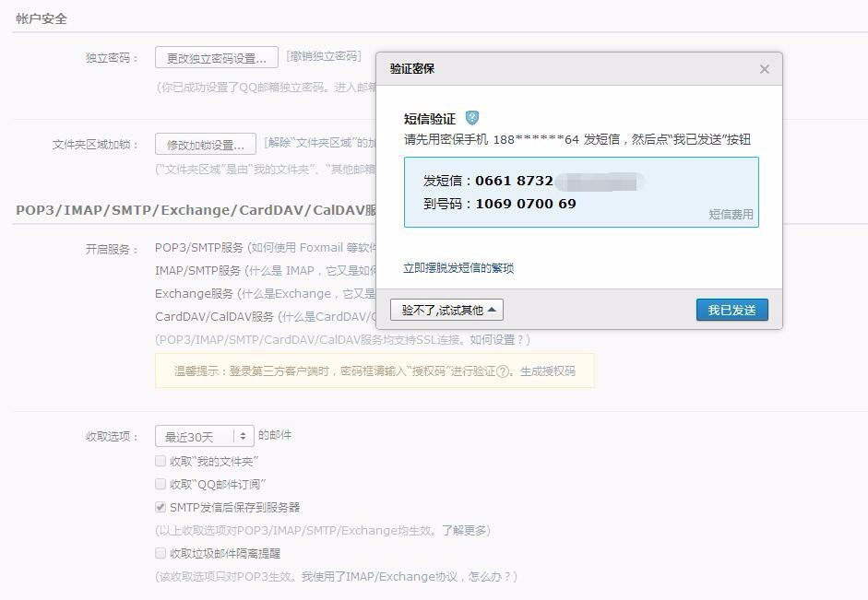
Task: Click 更改独立密码设置... button
Action: pos(217,57)
